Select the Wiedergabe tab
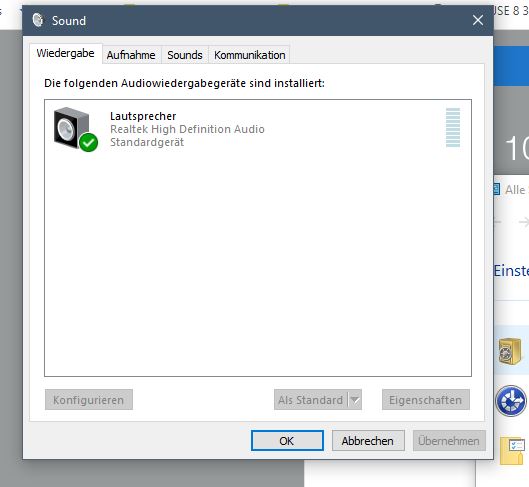 point(65,53)
